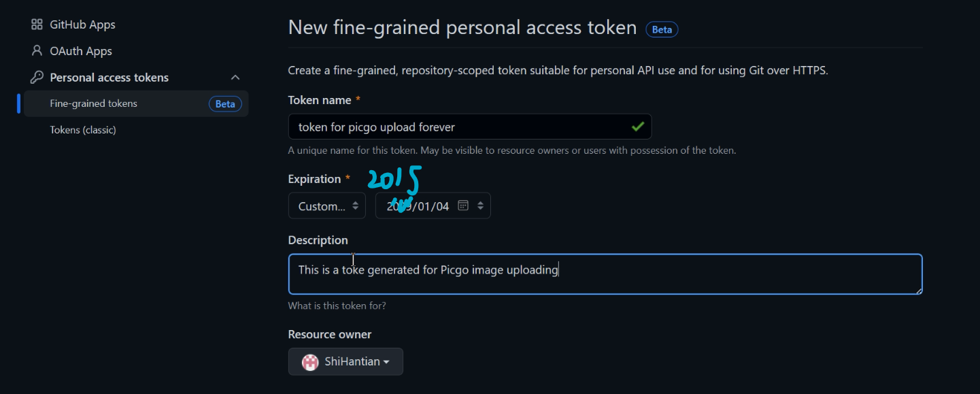Viewport: 980px width, 394px height.
Task: Click the date field stepper arrows
Action: tap(480, 206)
